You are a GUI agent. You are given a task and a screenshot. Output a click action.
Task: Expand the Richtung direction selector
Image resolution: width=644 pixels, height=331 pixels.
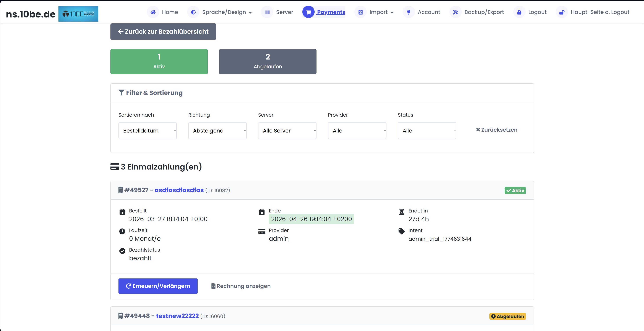point(217,130)
